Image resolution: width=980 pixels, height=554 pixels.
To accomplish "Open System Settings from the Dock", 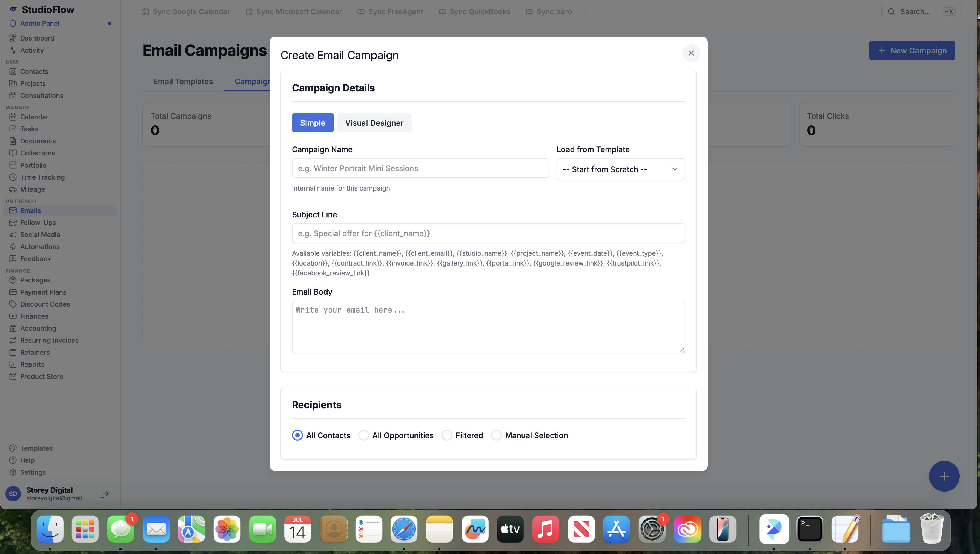I will [652, 529].
